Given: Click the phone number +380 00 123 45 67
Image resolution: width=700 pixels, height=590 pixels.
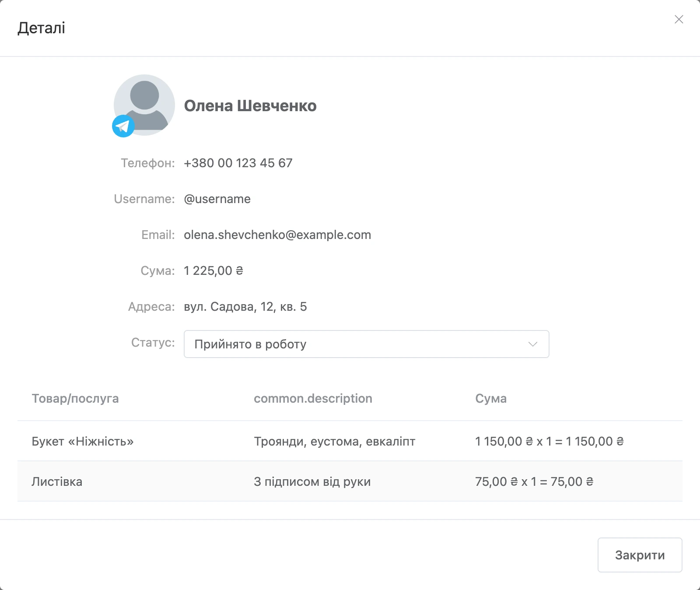Looking at the screenshot, I should (238, 163).
